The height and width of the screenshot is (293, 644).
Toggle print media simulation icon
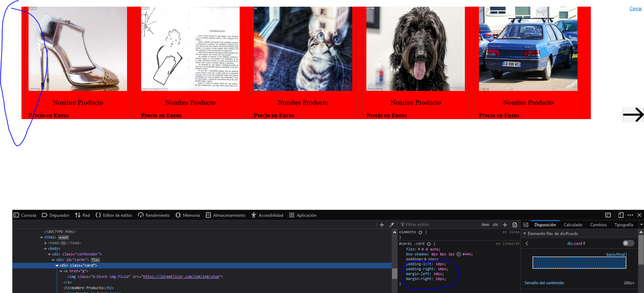click(x=515, y=225)
